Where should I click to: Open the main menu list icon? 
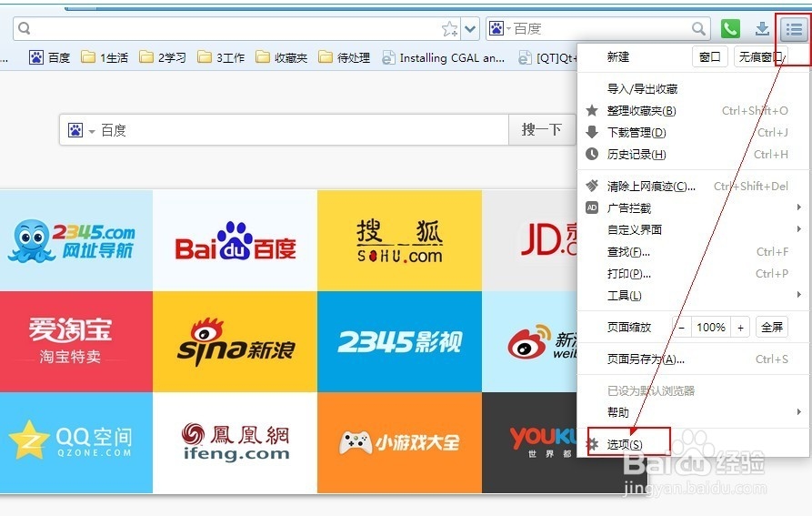click(x=793, y=29)
